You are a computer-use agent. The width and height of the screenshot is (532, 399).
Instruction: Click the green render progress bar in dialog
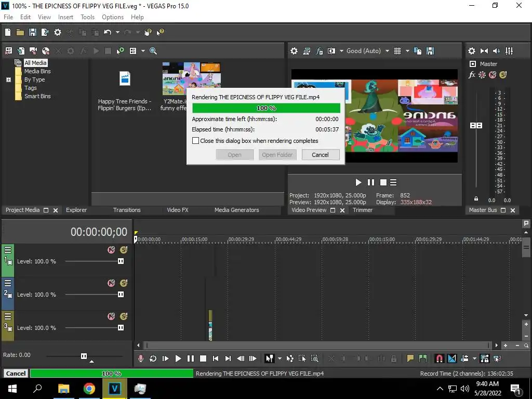pyautogui.click(x=266, y=108)
